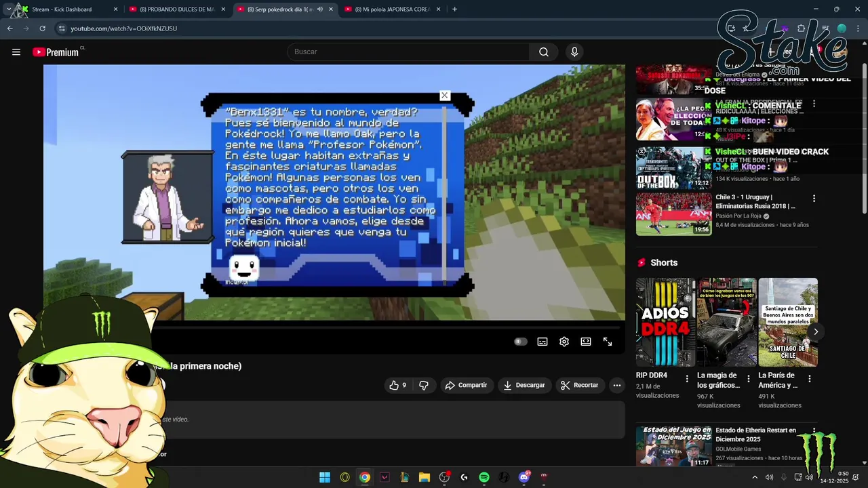The width and height of the screenshot is (868, 488).
Task: Open options for Chile 3 - 1 Uruguay video
Action: (x=814, y=199)
